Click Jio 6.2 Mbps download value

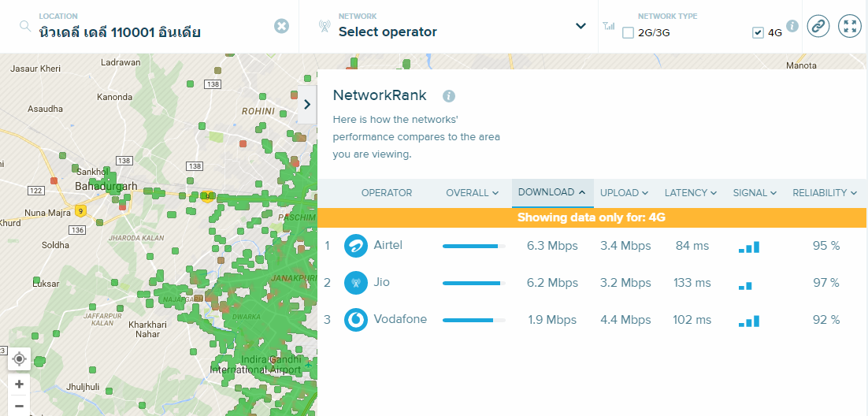pos(552,283)
